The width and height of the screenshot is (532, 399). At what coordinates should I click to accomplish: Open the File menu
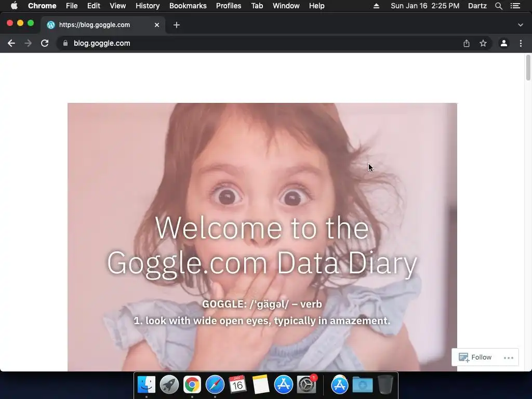point(72,6)
